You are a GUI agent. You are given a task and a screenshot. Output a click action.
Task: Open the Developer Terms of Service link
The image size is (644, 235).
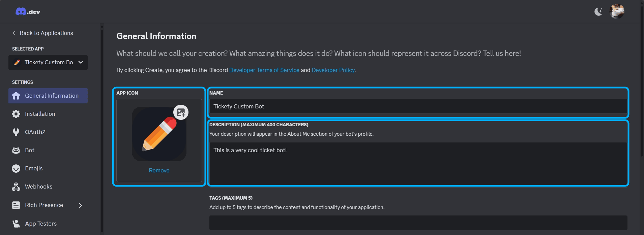[264, 70]
